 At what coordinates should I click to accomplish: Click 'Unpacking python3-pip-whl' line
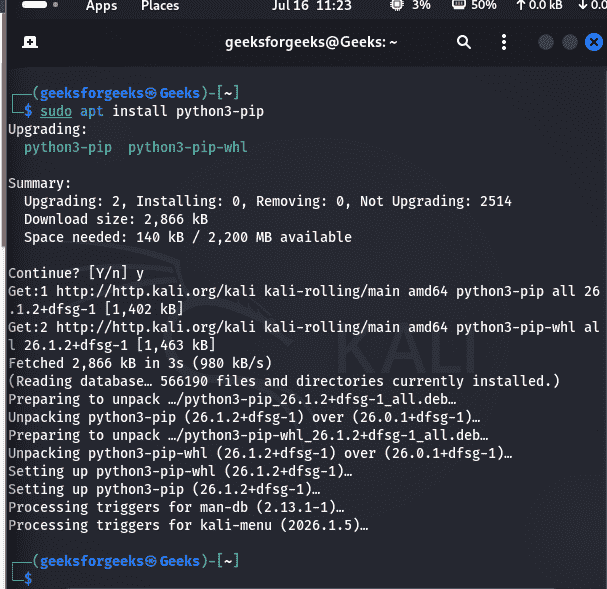[260, 453]
